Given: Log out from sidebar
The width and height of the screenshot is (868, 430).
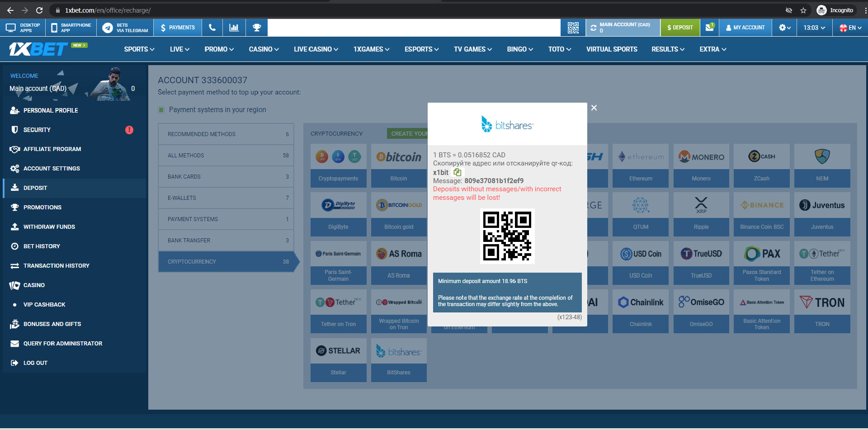Looking at the screenshot, I should point(74,363).
